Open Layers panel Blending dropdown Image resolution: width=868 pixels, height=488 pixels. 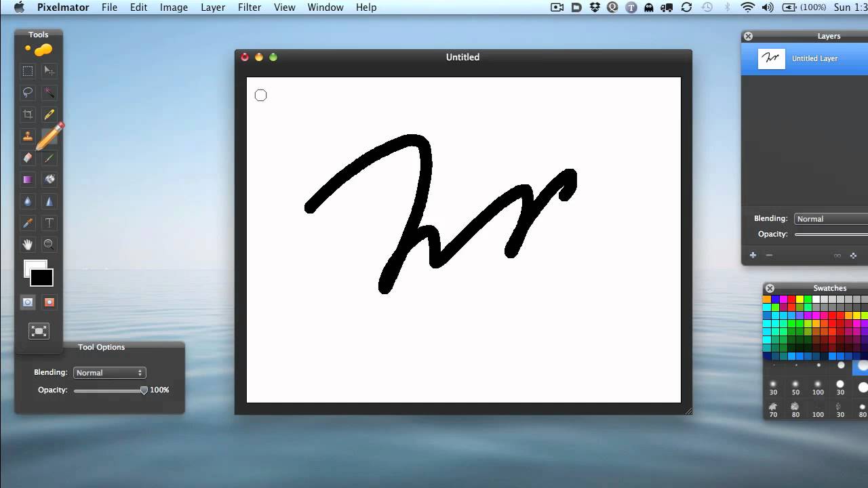(831, 219)
